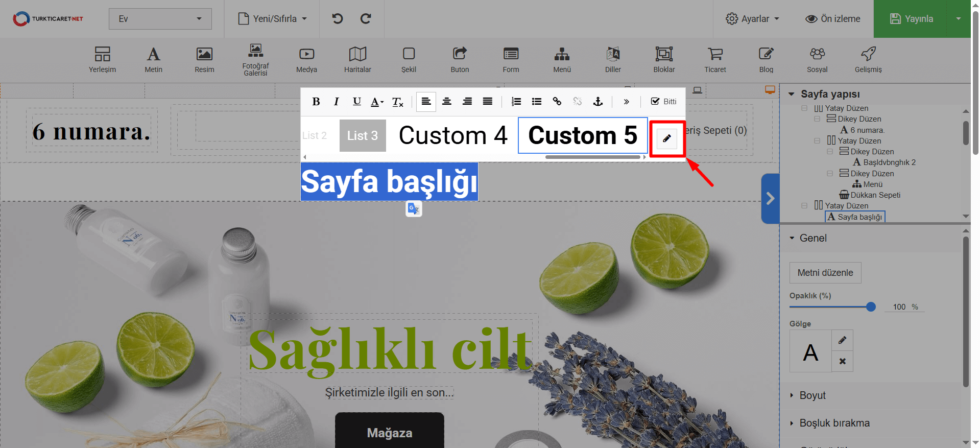This screenshot has width=980, height=448.
Task: Open the Ticaret commerce tool
Action: coord(715,60)
